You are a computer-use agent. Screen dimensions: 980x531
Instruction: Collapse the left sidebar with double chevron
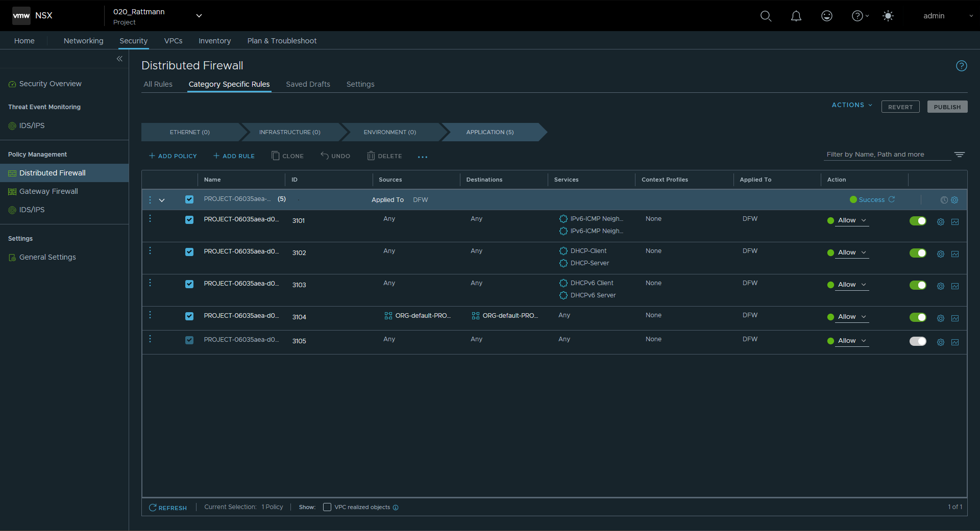119,59
